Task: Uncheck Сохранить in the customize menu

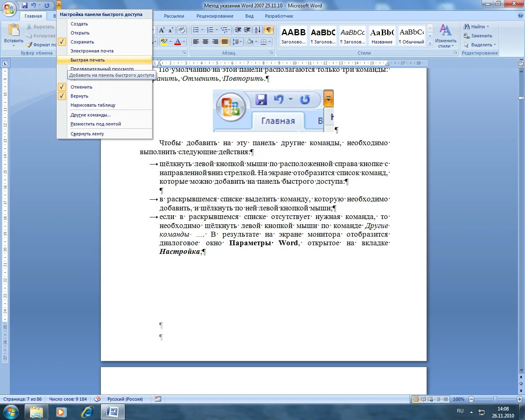Action: click(105, 42)
